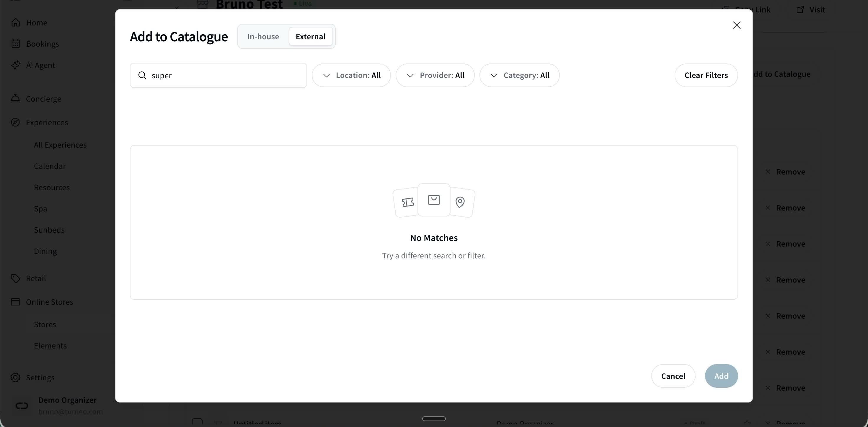Open Settings gear icon
Screen dimensions: 868x427
point(15,377)
